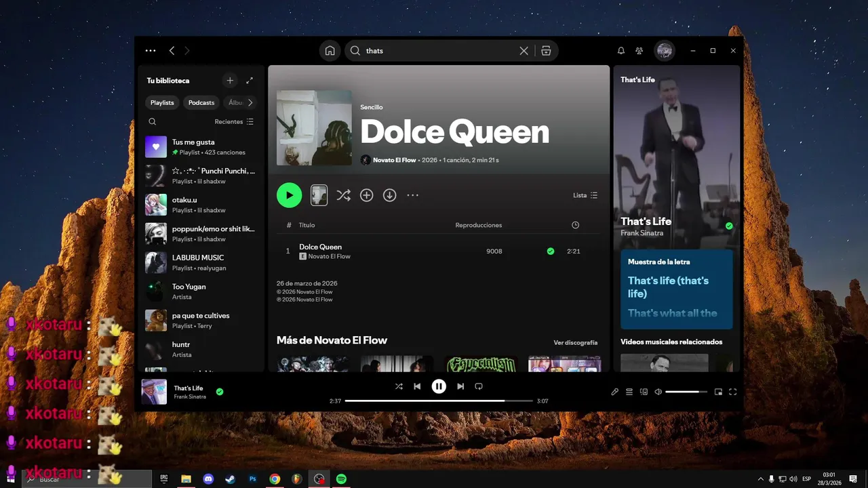Go to Spotify home

pos(330,51)
